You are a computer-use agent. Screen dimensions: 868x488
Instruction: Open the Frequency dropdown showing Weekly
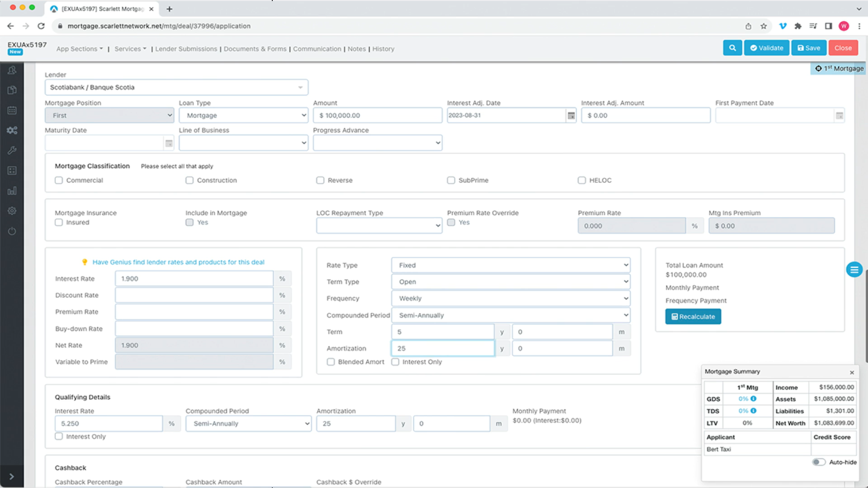pyautogui.click(x=510, y=298)
